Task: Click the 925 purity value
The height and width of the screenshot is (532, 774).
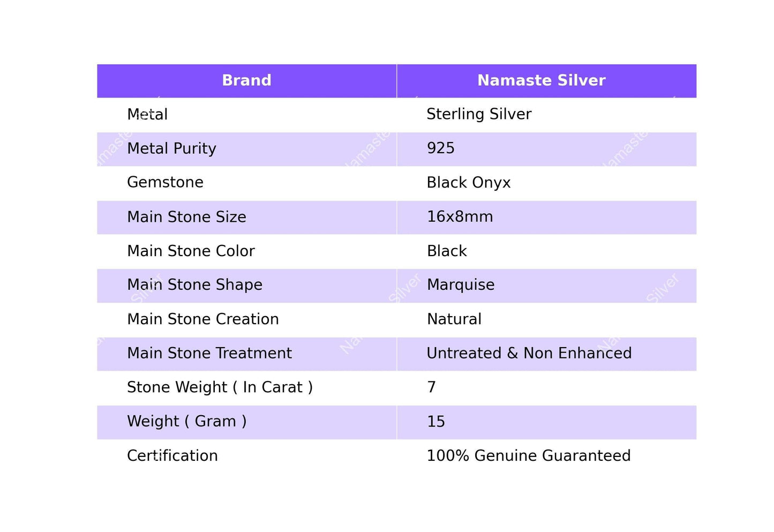Action: [440, 148]
